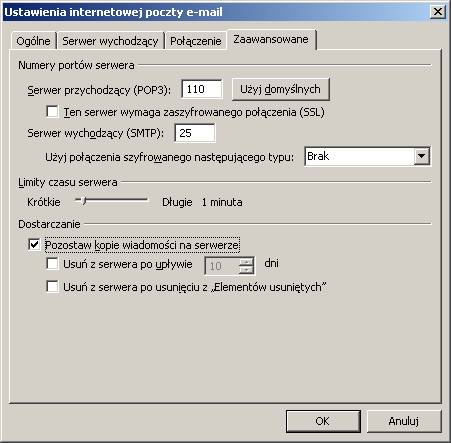The image size is (451, 443).
Task: Check Usuń po usunięciu z Elementów usuniętych
Action: click(x=52, y=286)
